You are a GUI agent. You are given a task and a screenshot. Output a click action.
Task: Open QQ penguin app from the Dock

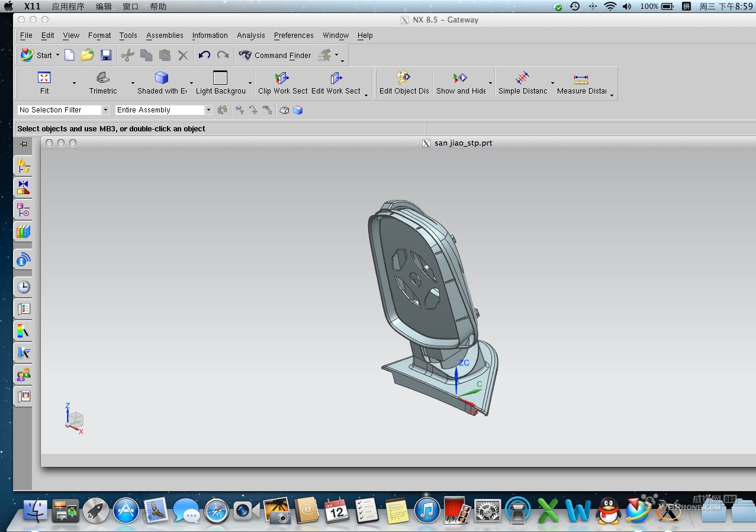click(609, 510)
